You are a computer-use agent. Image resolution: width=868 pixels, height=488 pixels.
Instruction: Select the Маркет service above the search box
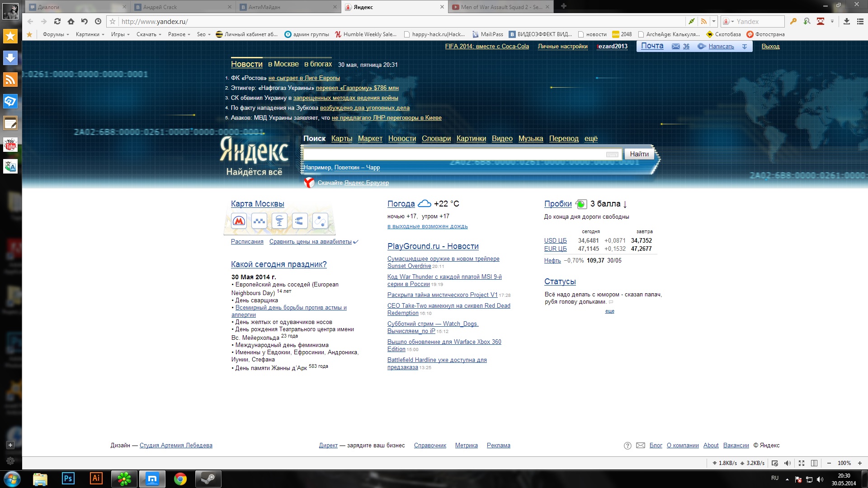pyautogui.click(x=370, y=139)
